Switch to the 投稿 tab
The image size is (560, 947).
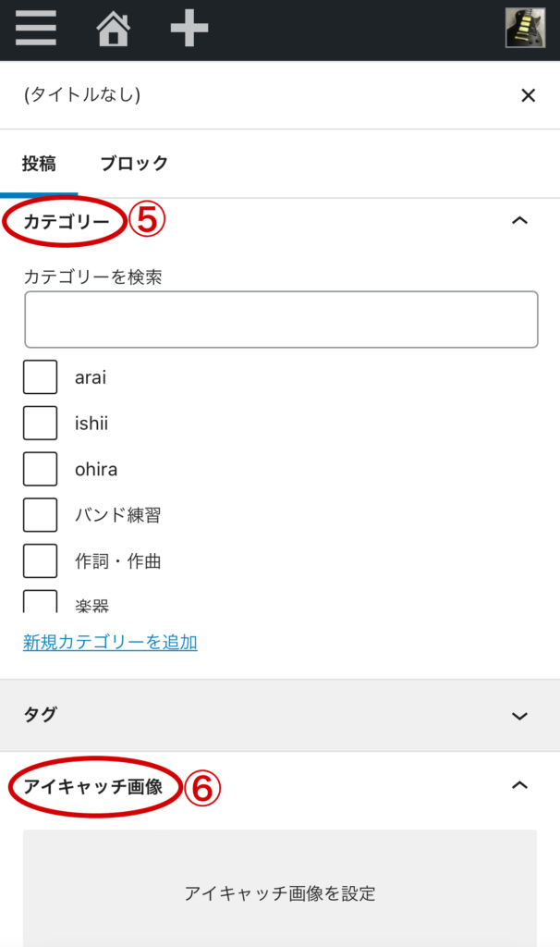tap(40, 164)
